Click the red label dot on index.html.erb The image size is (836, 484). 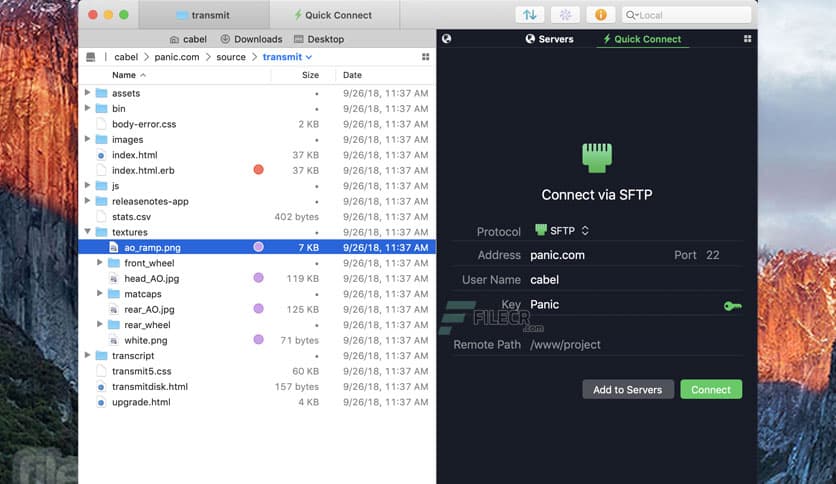point(258,170)
